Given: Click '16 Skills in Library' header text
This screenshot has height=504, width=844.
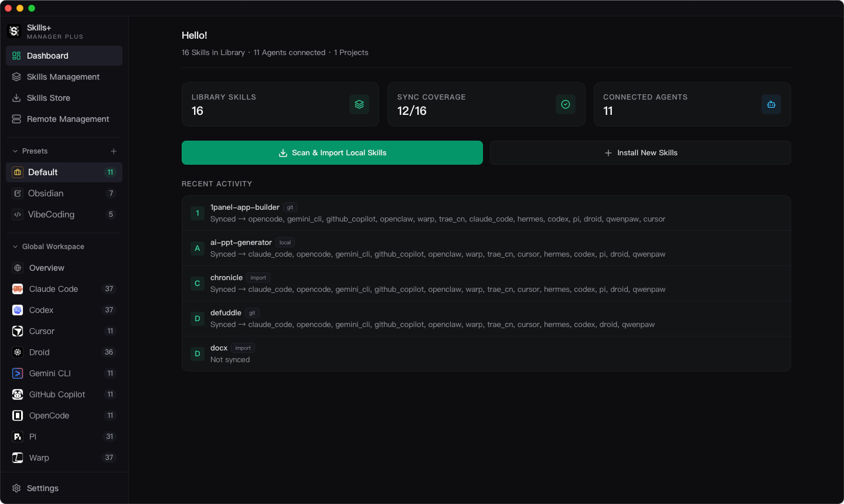Looking at the screenshot, I should (213, 53).
